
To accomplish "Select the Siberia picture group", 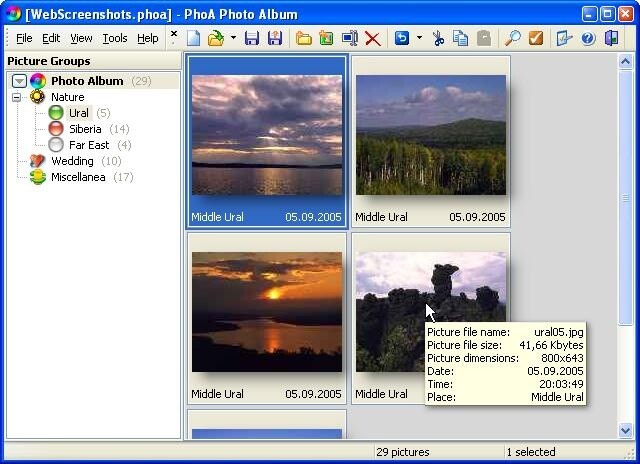I will [x=85, y=129].
